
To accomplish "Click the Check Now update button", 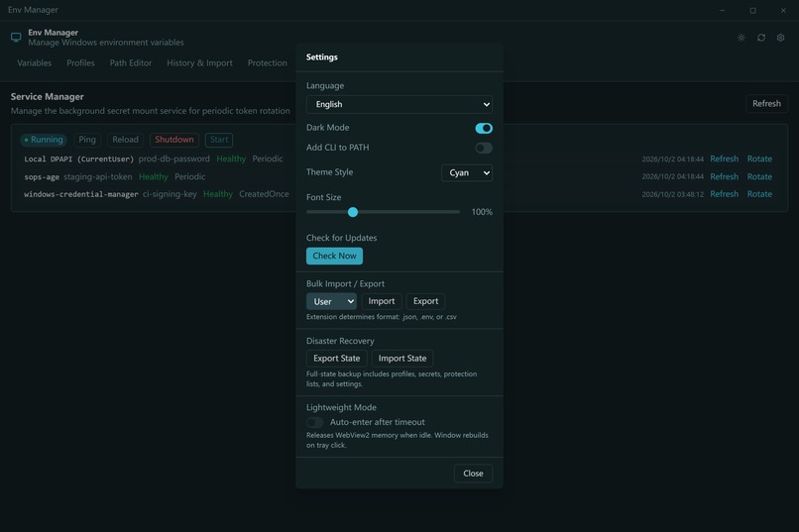I will point(334,256).
